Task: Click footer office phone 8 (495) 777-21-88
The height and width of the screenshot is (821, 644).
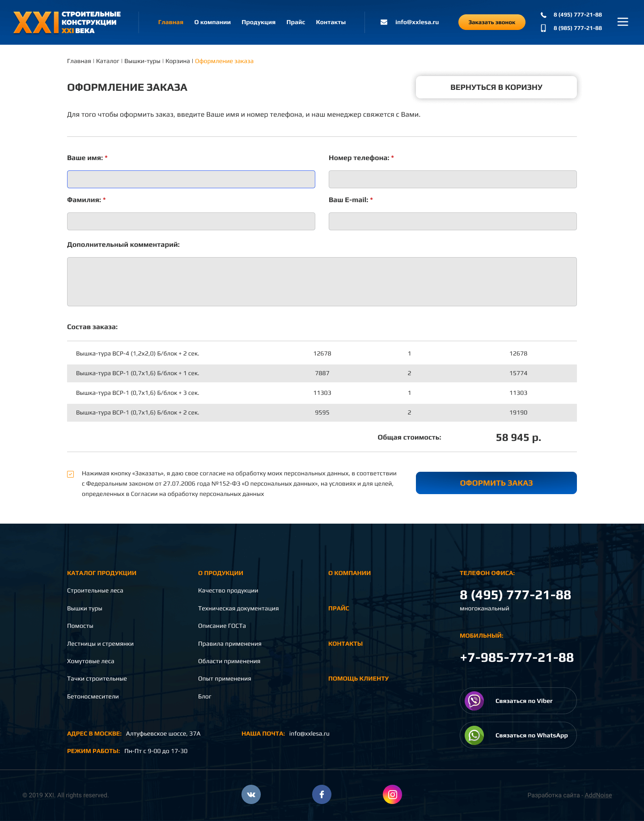Action: point(515,595)
